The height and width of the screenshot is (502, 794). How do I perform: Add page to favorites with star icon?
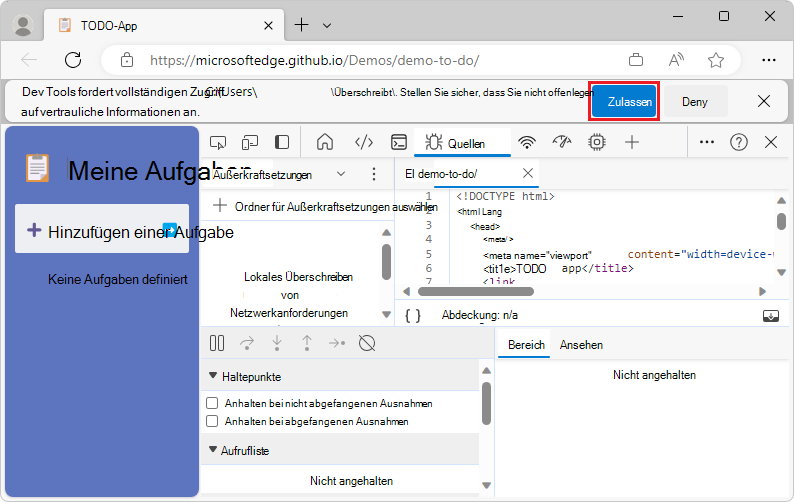pos(716,60)
